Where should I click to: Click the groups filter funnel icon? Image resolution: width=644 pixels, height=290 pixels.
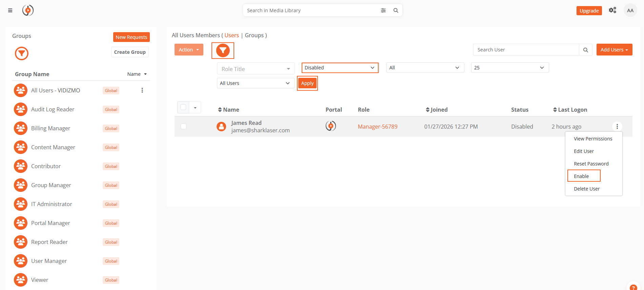tap(22, 53)
